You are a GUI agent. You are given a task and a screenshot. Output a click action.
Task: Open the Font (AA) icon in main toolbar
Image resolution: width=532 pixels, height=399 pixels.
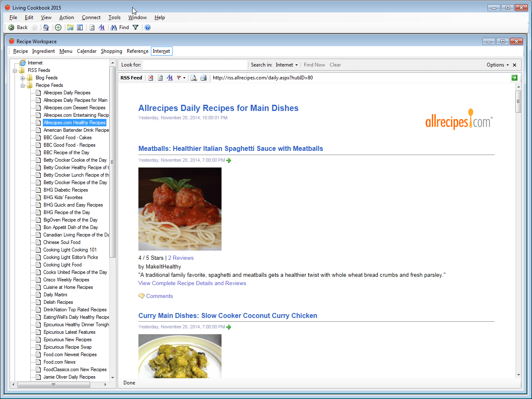101,27
